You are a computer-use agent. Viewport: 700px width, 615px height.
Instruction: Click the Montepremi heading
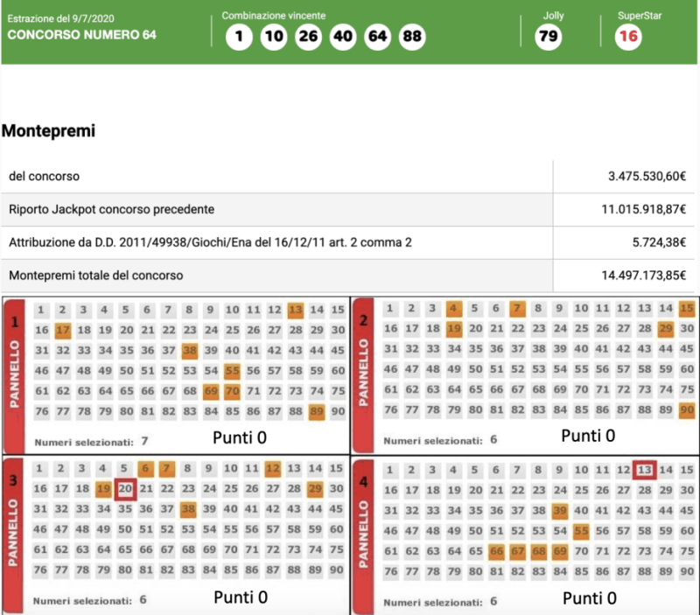coord(48,131)
